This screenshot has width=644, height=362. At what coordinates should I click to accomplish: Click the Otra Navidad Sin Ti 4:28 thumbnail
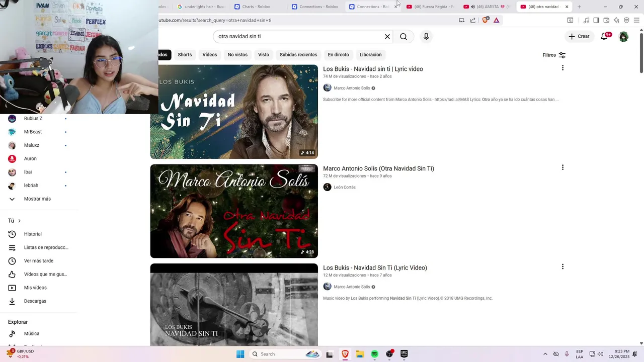(x=234, y=211)
